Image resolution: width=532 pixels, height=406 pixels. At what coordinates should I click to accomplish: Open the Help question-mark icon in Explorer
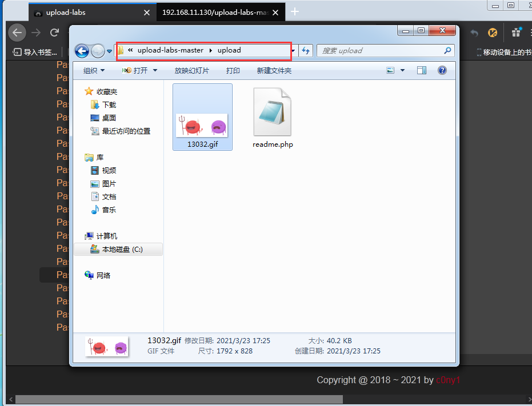(x=442, y=70)
